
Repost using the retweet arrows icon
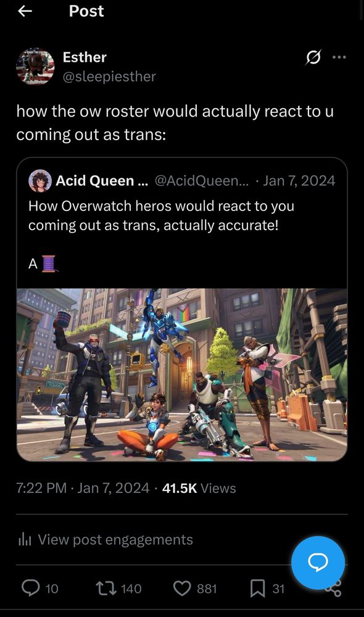click(106, 589)
